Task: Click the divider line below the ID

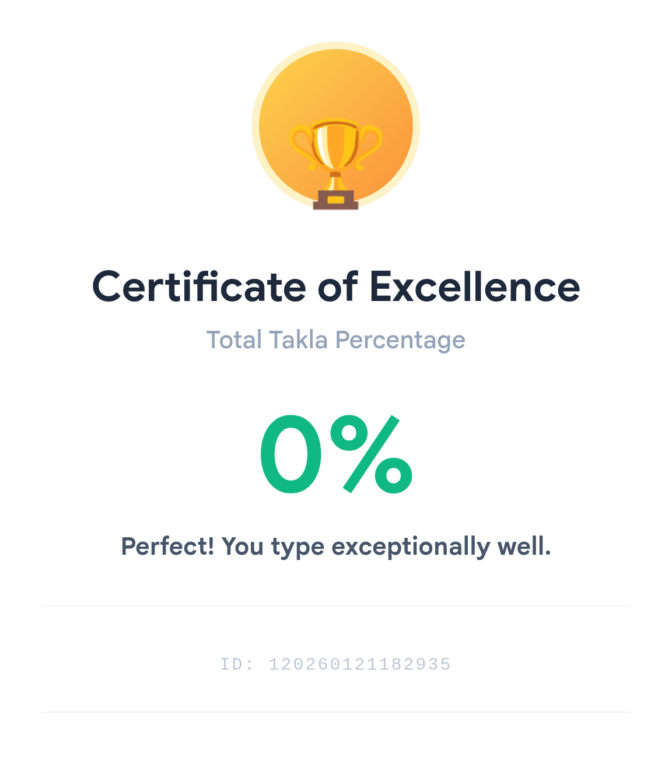Action: [336, 712]
